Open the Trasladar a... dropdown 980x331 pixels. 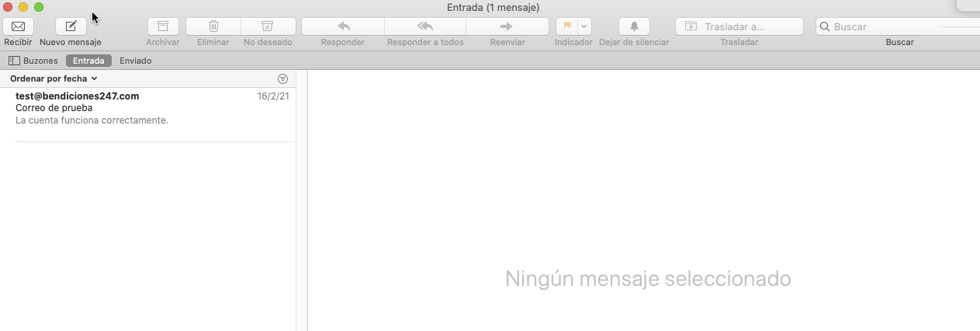pyautogui.click(x=739, y=26)
